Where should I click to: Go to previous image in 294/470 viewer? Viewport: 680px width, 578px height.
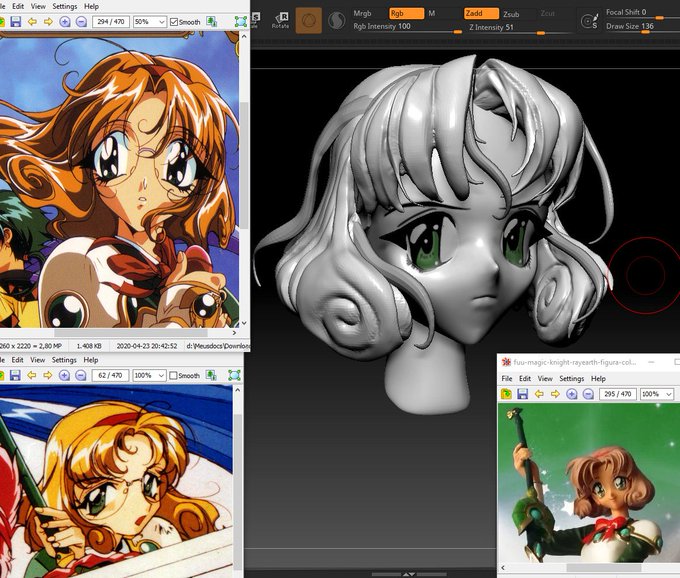pyautogui.click(x=32, y=22)
